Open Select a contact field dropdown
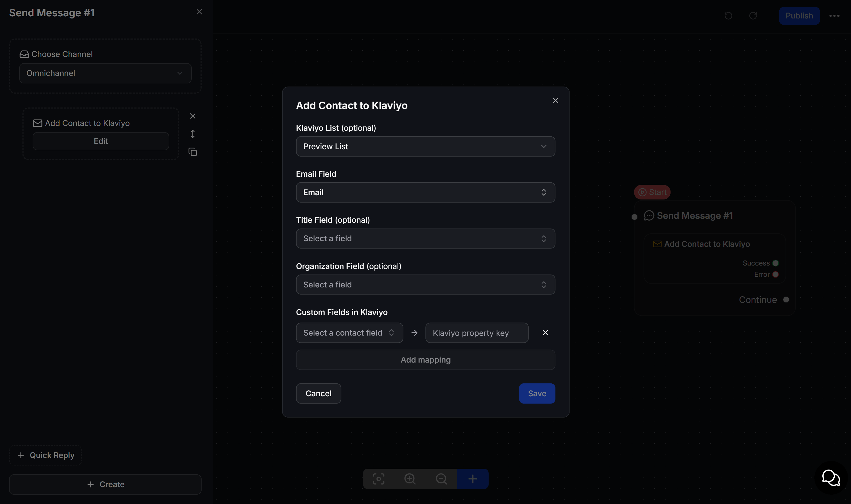Image resolution: width=851 pixels, height=504 pixels. tap(349, 333)
